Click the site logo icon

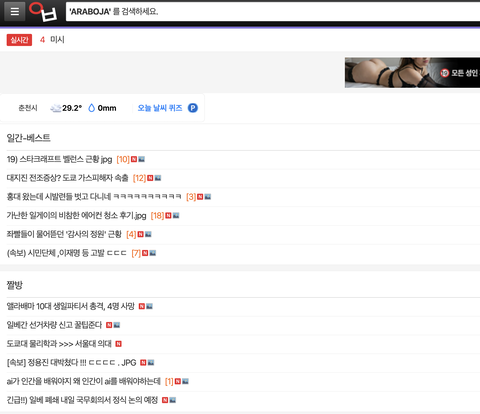(43, 12)
